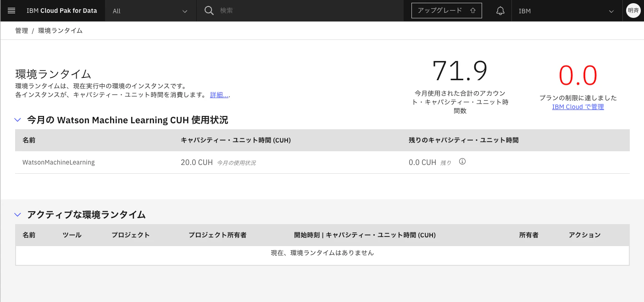The width and height of the screenshot is (644, 302).
Task: Open the All search scope dropdown
Action: [x=151, y=11]
